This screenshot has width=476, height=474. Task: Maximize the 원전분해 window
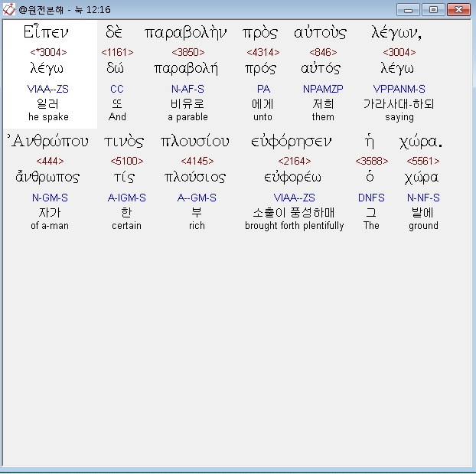click(433, 10)
